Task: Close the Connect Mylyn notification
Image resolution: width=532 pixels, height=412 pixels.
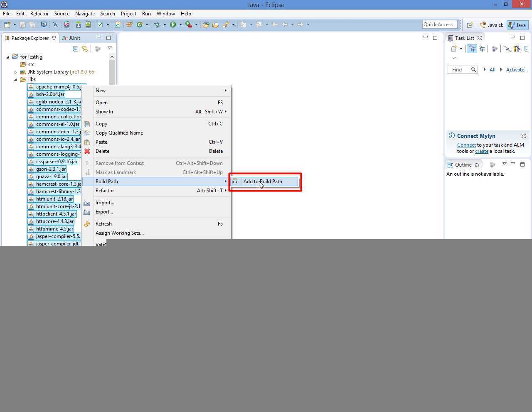Action: pos(524,136)
